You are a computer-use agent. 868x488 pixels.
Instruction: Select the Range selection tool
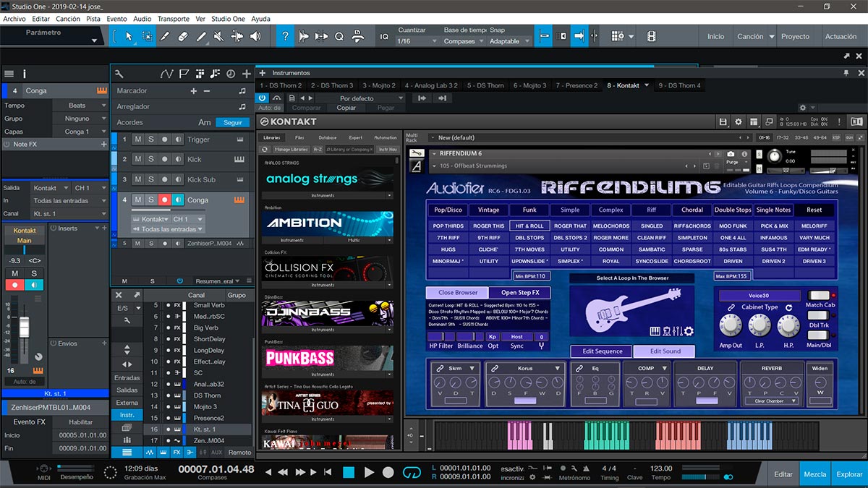pyautogui.click(x=147, y=36)
